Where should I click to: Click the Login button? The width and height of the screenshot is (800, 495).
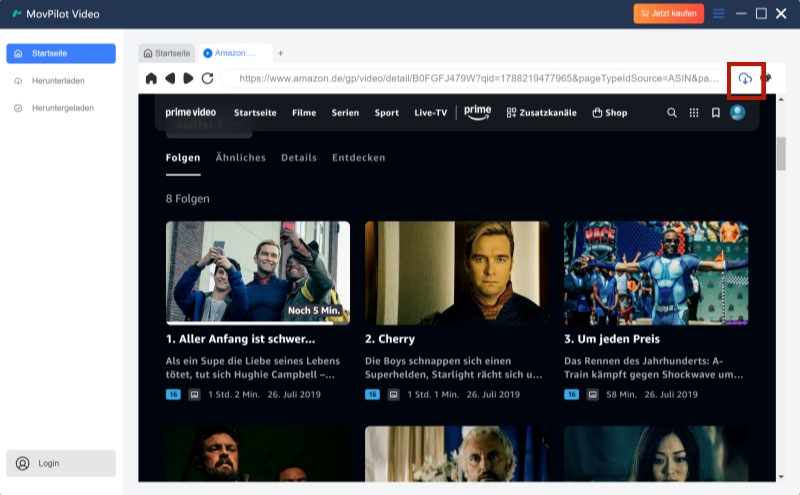tap(61, 463)
